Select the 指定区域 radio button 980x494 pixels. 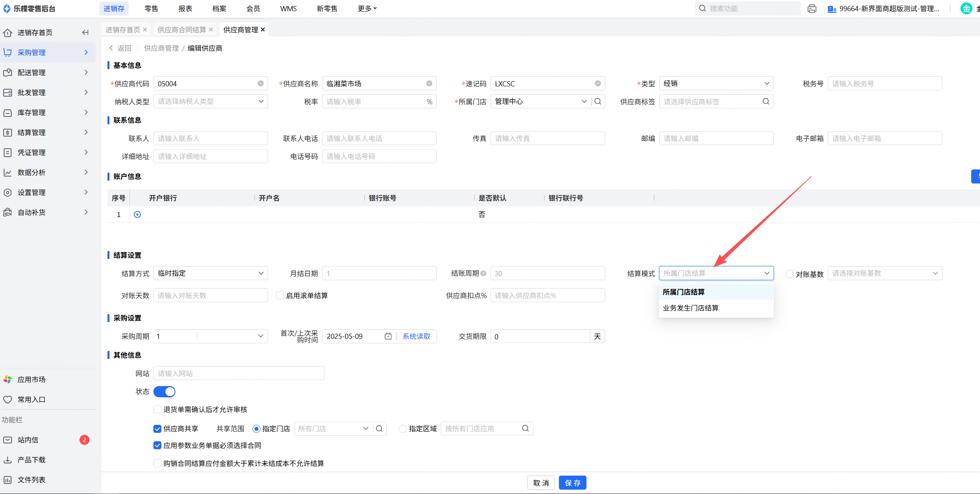[x=403, y=428]
